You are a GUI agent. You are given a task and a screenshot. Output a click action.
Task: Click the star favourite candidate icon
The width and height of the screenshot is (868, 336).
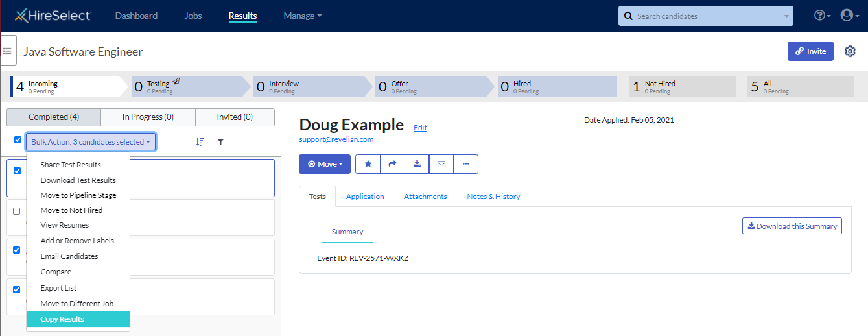[x=368, y=164]
